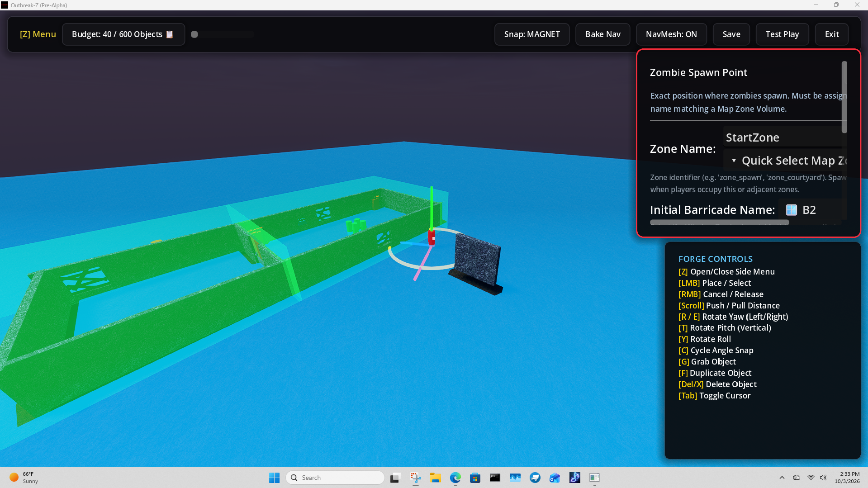Image resolution: width=868 pixels, height=488 pixels.
Task: Click the green Y-axis gizmo arrow
Action: pos(432,208)
